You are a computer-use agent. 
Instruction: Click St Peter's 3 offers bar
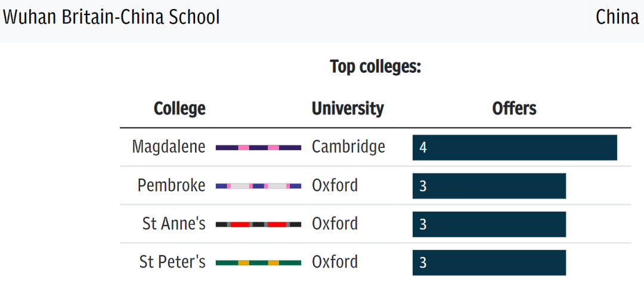[x=489, y=262]
